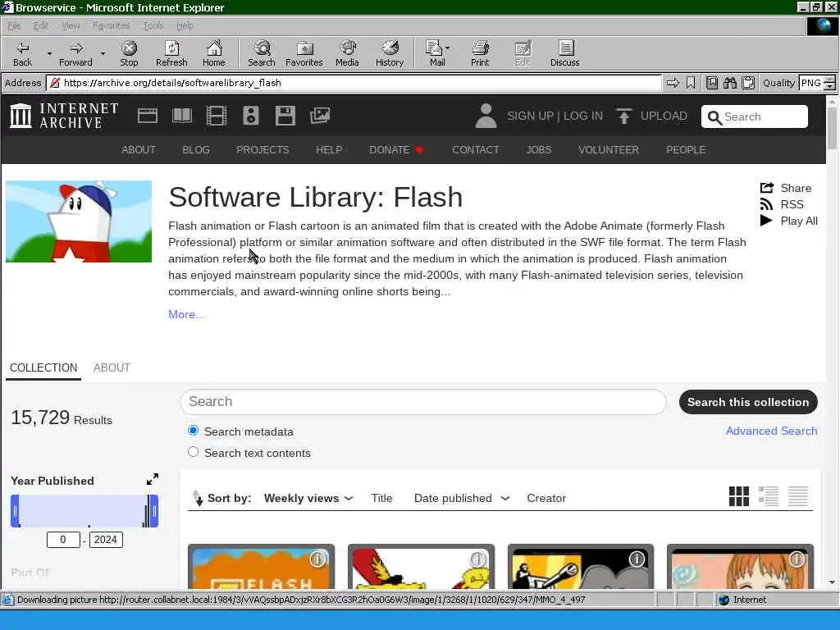Select the COLLECTION tab

[43, 367]
